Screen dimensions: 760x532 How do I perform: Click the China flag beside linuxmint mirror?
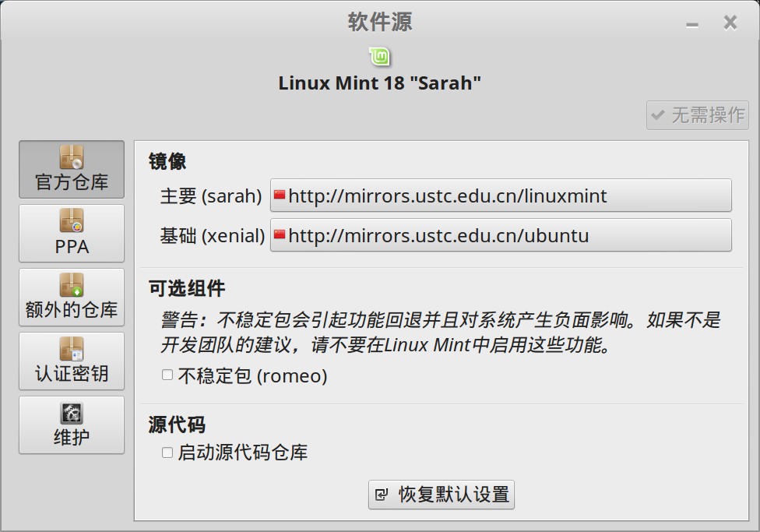(x=280, y=195)
